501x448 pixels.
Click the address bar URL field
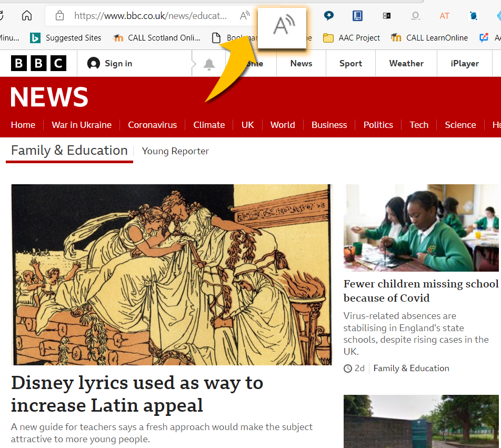(x=151, y=16)
